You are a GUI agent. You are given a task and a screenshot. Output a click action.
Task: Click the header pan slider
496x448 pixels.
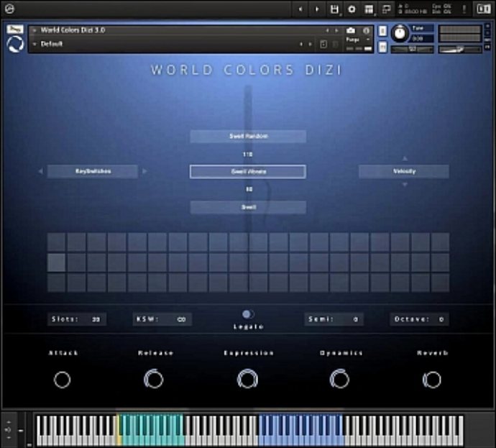click(x=412, y=49)
